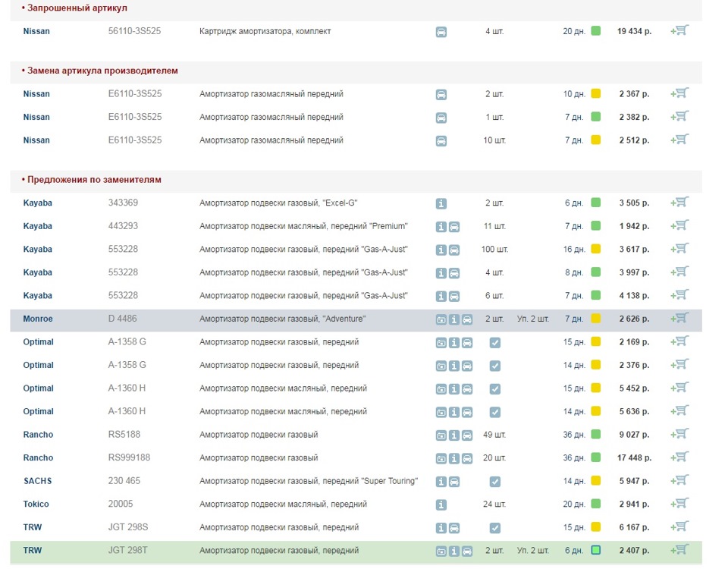The width and height of the screenshot is (728, 569).
Task: Click checkmark on Optimal A-1358 G 2 169 р. row
Action: pos(494,343)
